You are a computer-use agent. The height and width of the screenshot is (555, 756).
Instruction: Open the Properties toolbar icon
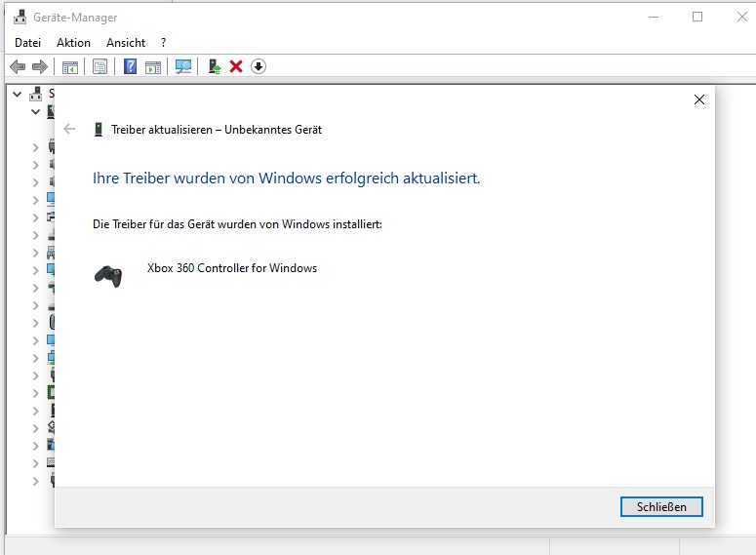(x=99, y=66)
